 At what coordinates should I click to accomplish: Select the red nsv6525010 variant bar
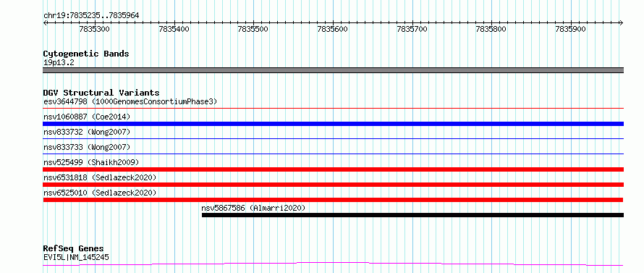pyautogui.click(x=333, y=200)
